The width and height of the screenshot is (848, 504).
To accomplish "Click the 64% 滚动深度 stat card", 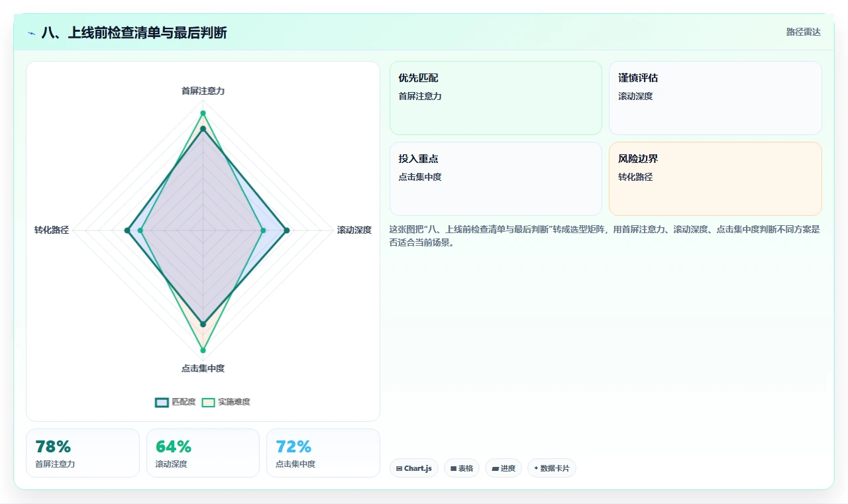I will tap(203, 453).
